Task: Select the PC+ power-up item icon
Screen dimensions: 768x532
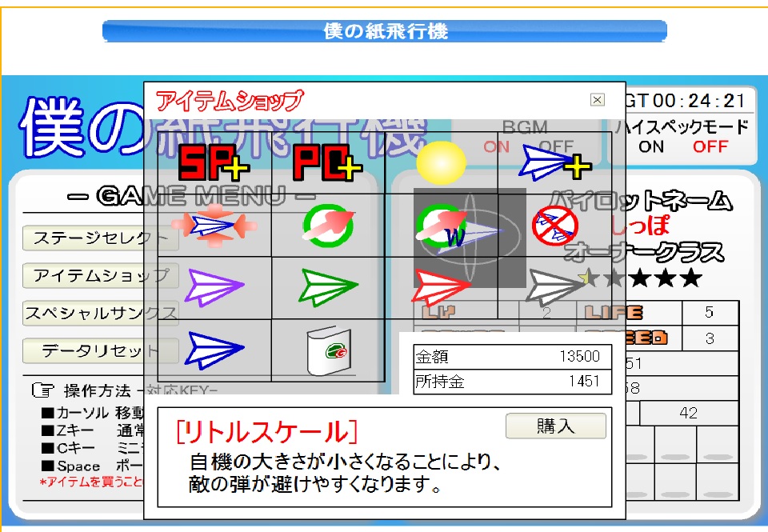Action: coord(330,162)
